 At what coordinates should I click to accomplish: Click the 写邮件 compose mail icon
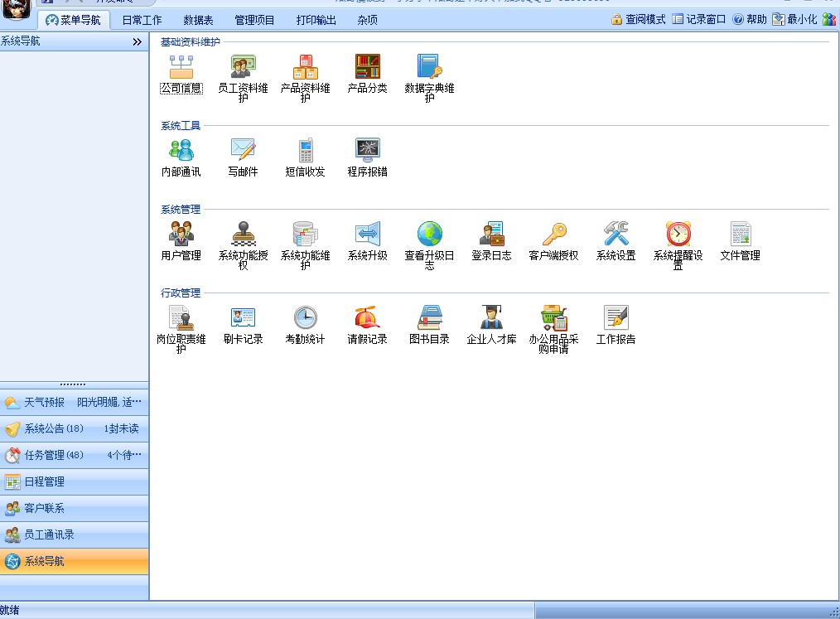(x=243, y=151)
